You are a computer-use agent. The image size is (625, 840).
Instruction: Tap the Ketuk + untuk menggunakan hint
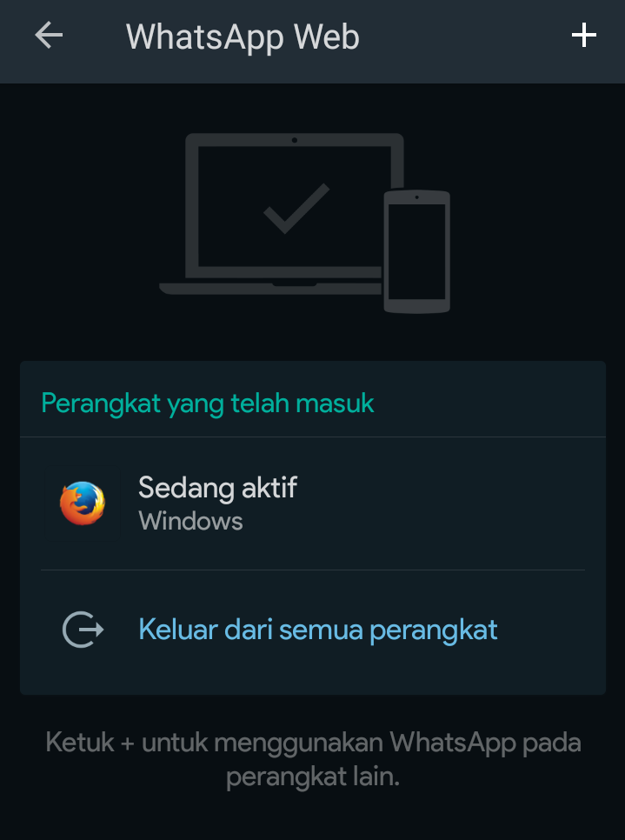(313, 743)
